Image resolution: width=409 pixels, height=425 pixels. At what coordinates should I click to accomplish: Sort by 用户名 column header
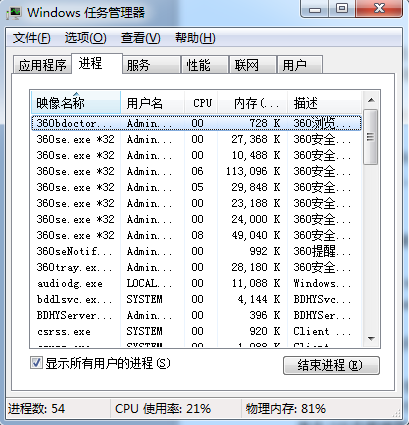[152, 103]
